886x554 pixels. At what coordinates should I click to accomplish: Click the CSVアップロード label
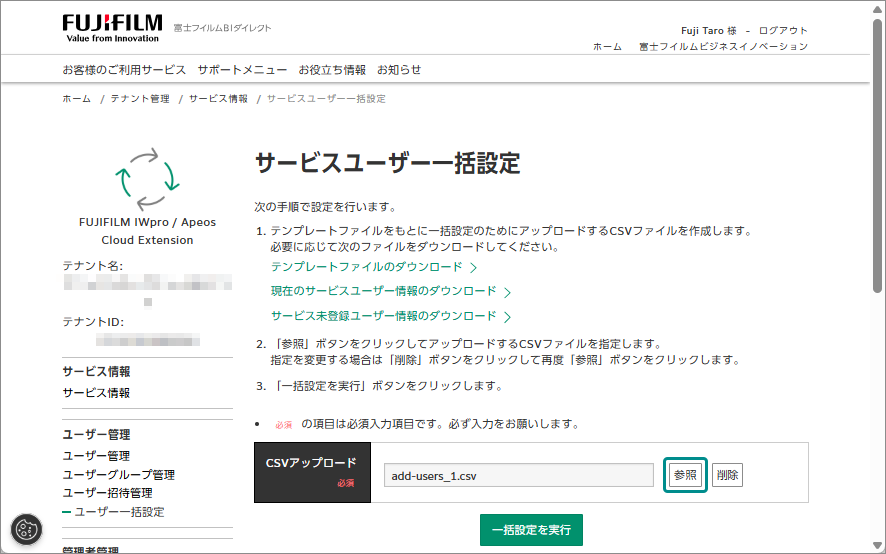click(x=311, y=462)
